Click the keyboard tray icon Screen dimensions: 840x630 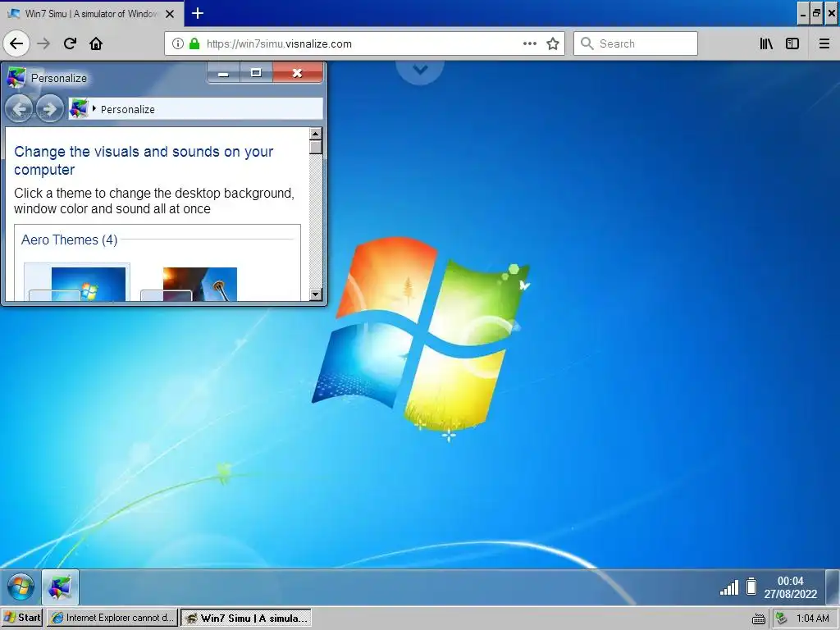click(x=759, y=619)
